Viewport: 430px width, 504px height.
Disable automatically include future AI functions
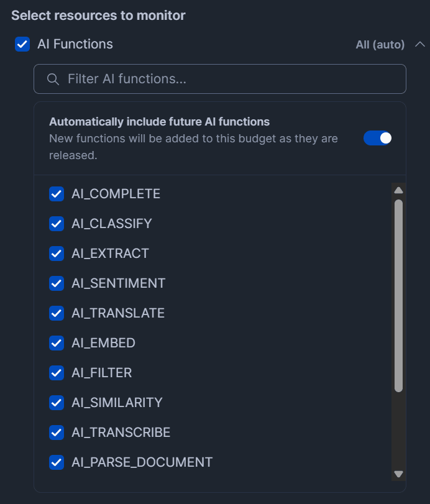[378, 138]
